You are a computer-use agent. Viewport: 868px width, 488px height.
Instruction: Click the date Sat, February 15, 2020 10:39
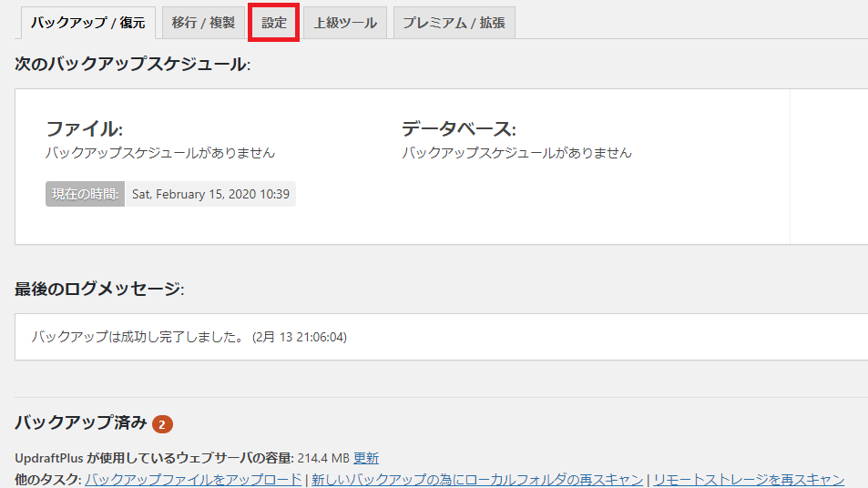(x=210, y=194)
